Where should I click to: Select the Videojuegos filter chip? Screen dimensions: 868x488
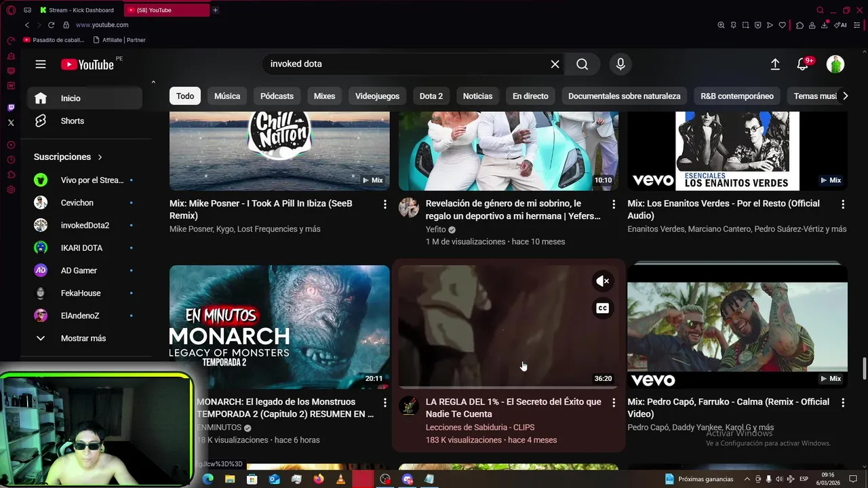377,96
